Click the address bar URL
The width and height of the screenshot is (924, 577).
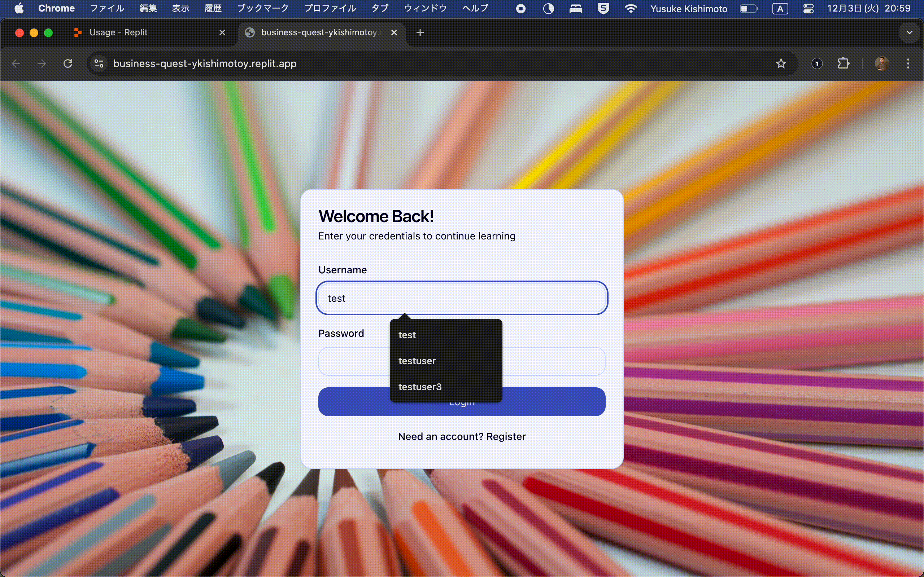pos(205,63)
